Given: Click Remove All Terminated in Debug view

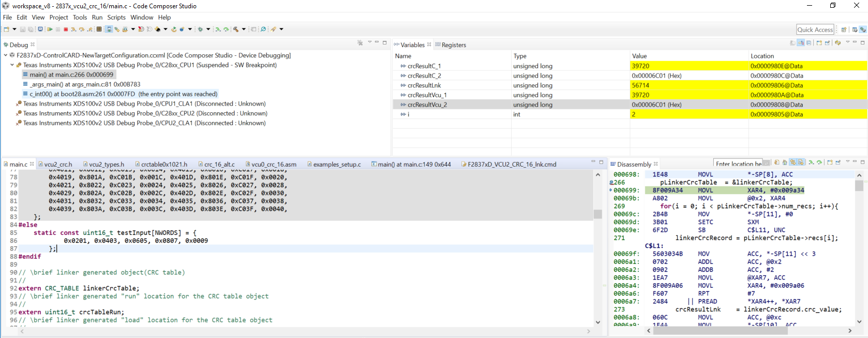Looking at the screenshot, I should (360, 42).
